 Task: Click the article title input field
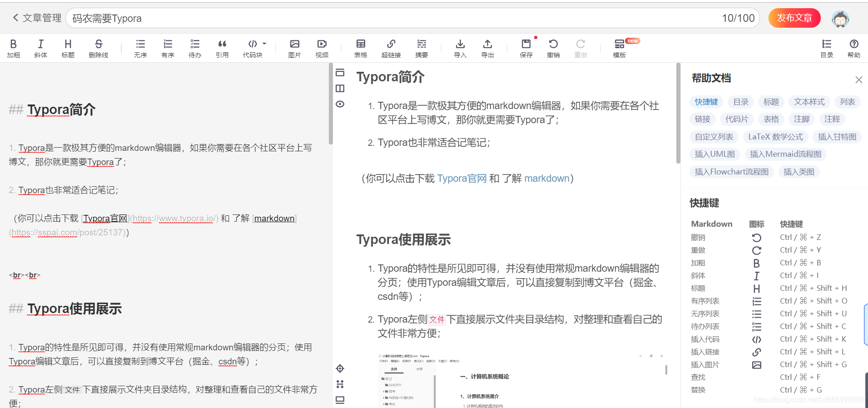[x=412, y=18]
